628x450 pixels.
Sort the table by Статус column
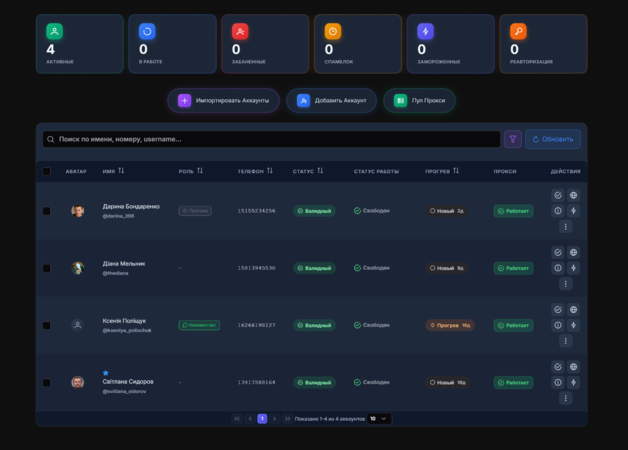pos(320,171)
